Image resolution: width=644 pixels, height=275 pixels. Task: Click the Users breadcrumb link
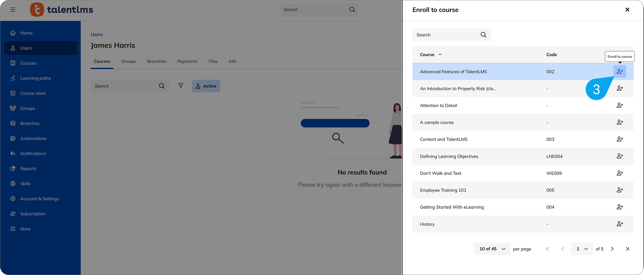[x=96, y=34]
